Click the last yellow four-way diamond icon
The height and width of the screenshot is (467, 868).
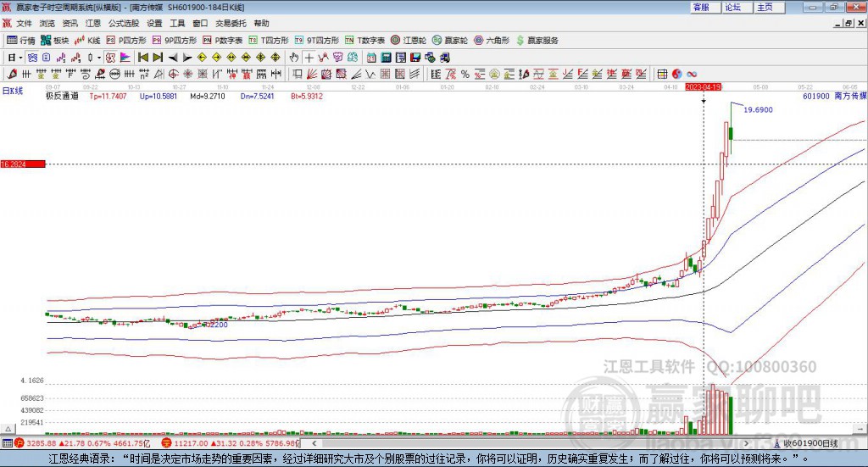(x=275, y=58)
